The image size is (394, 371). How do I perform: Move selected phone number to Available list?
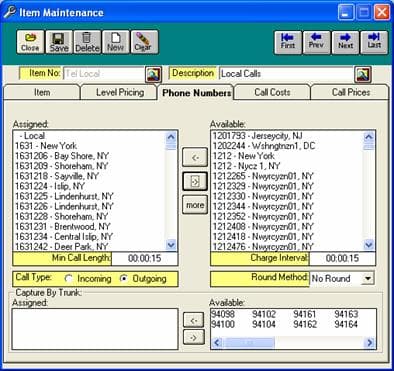tap(195, 181)
